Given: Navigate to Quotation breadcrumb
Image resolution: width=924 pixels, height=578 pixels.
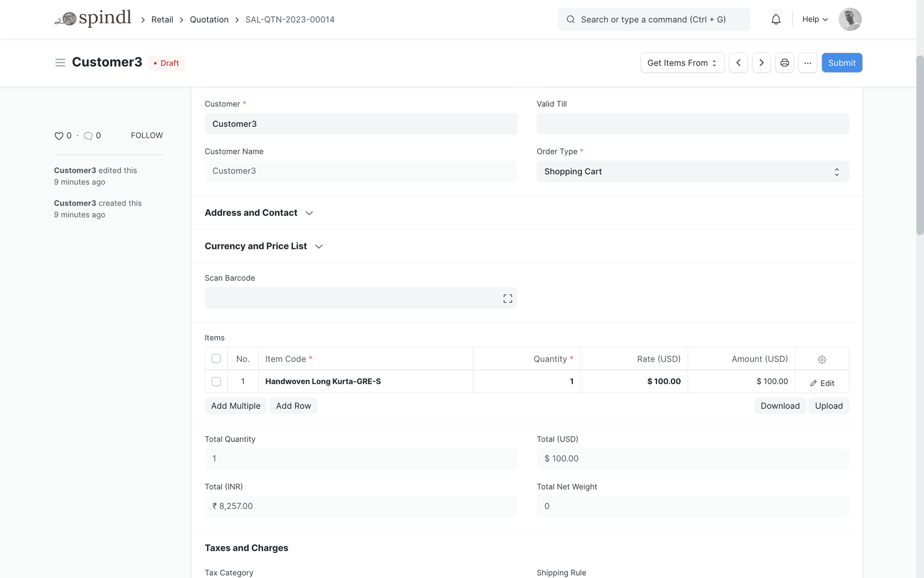Looking at the screenshot, I should click(x=209, y=19).
